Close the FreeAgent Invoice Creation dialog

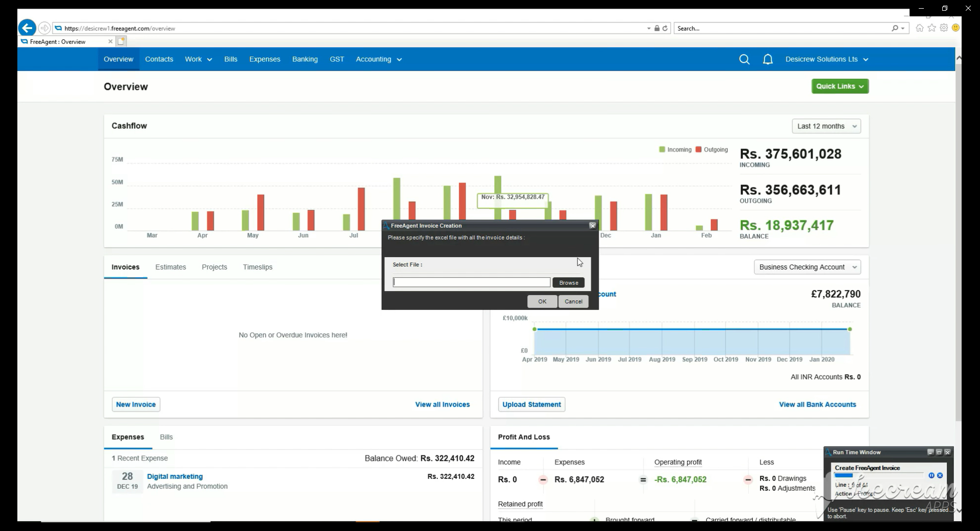pos(593,226)
